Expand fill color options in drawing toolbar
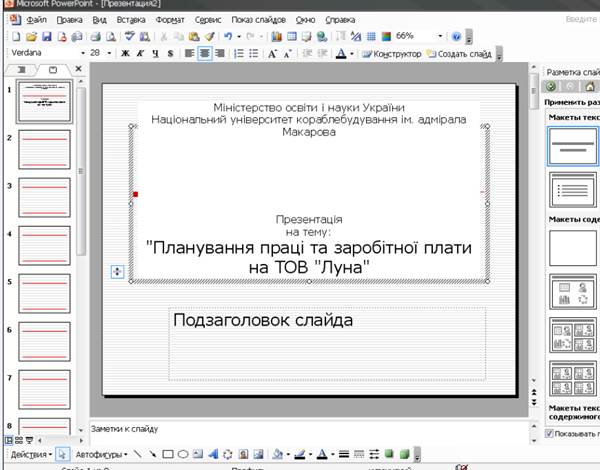This screenshot has width=600, height=470. (288, 455)
